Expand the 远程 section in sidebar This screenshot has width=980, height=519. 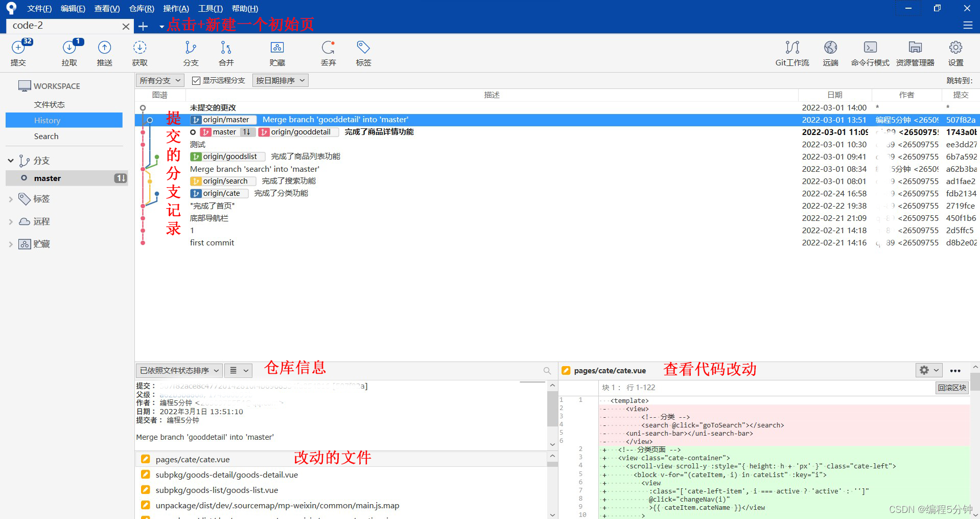click(x=11, y=222)
